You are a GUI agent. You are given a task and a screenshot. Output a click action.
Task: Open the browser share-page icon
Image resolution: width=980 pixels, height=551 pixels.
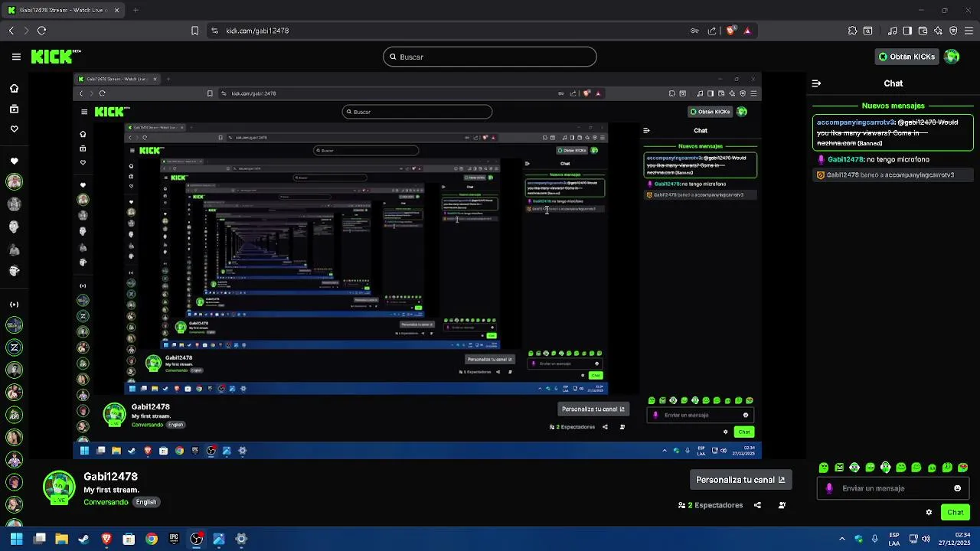pyautogui.click(x=712, y=31)
